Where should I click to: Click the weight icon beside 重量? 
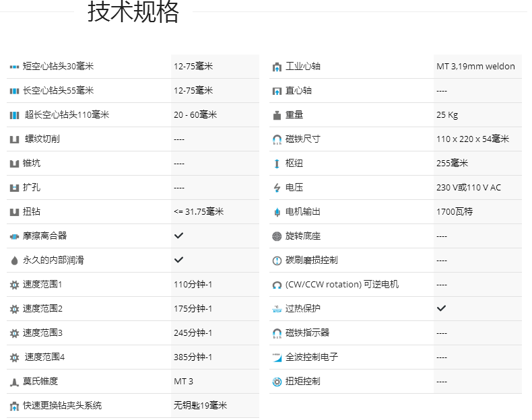coord(277,115)
